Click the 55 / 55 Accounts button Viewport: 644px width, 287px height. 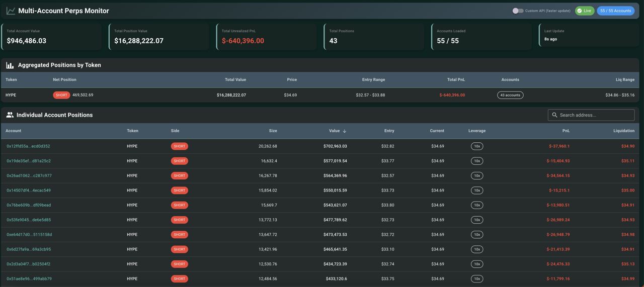click(x=615, y=11)
